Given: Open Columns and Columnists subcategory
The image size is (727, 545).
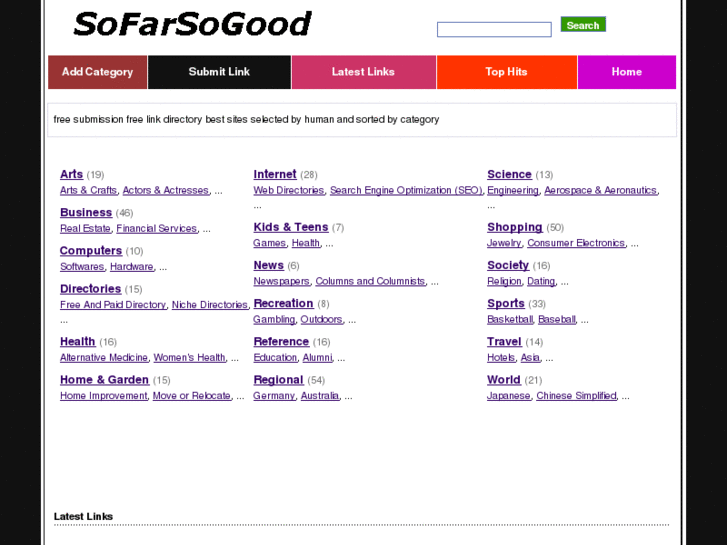Looking at the screenshot, I should (x=370, y=281).
